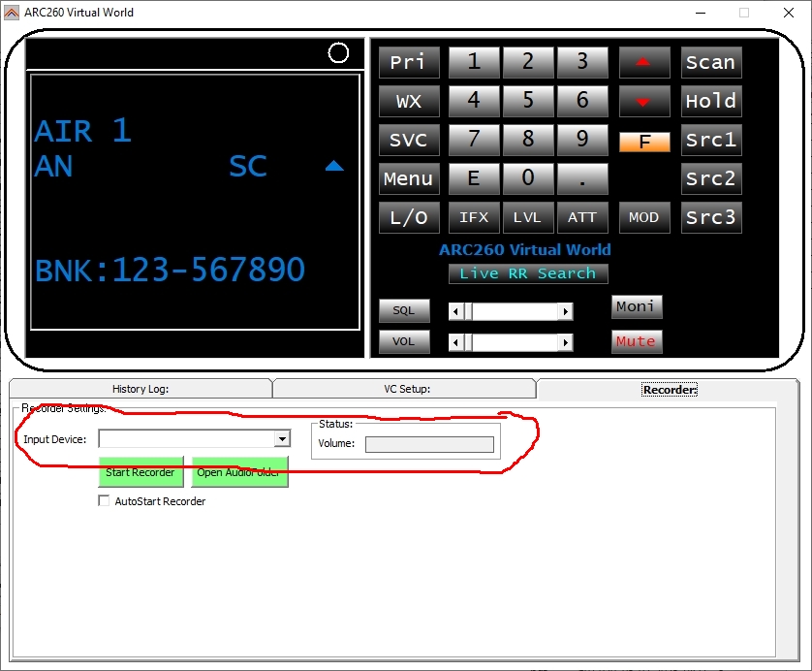Click the red down arrow button
The height and width of the screenshot is (671, 812).
[644, 101]
